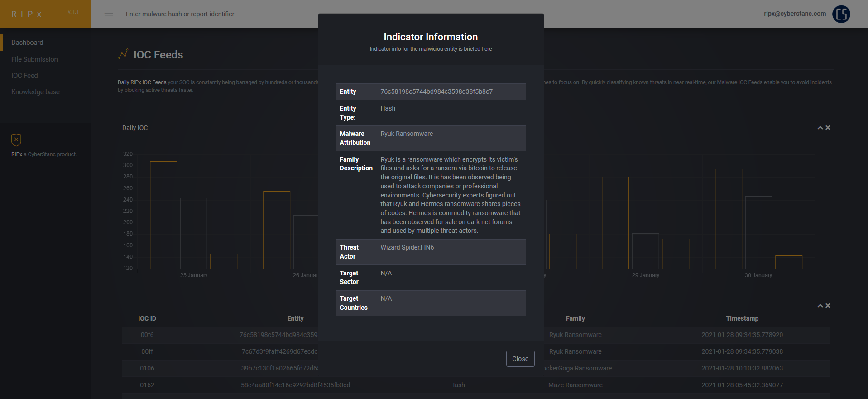Screen dimensions: 868x399
Task: Go to IOC Feed page
Action: [24, 76]
